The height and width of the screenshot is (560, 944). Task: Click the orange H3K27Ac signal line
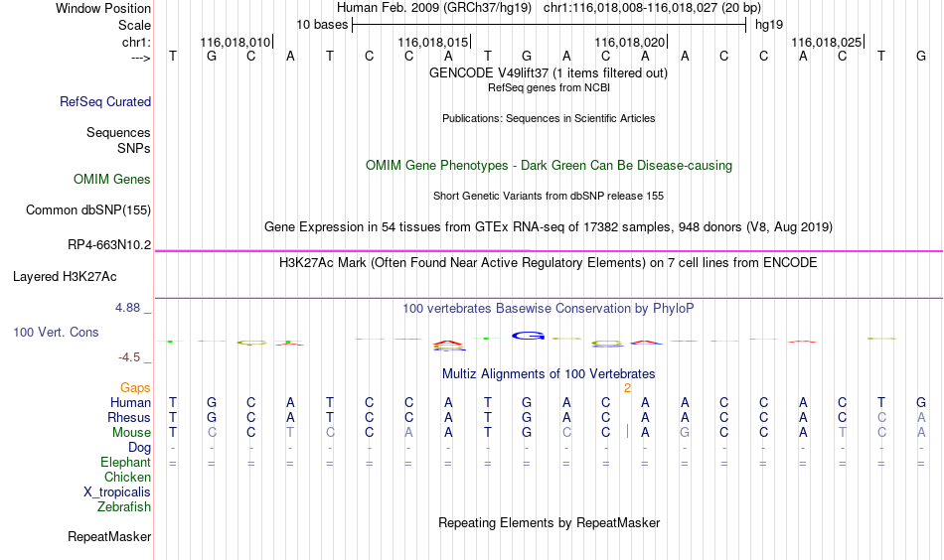pyautogui.click(x=550, y=298)
